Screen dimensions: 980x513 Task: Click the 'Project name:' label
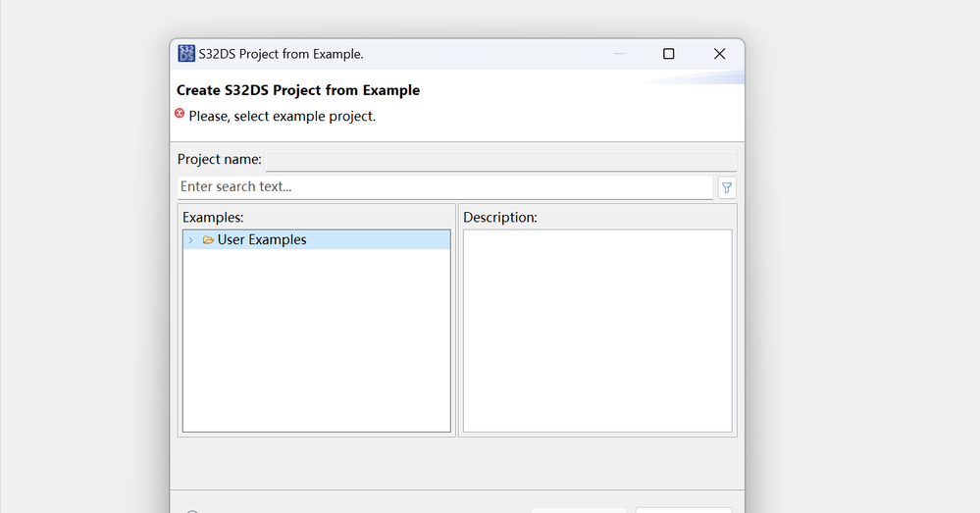point(220,159)
